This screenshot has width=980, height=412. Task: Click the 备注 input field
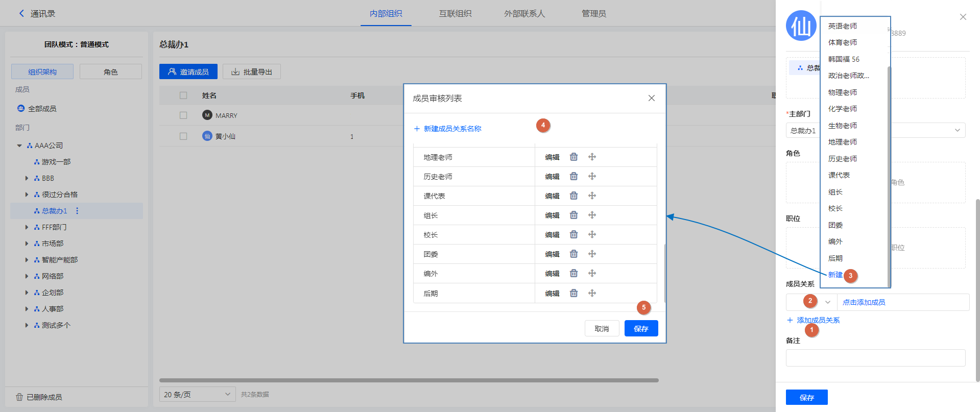[x=875, y=358]
